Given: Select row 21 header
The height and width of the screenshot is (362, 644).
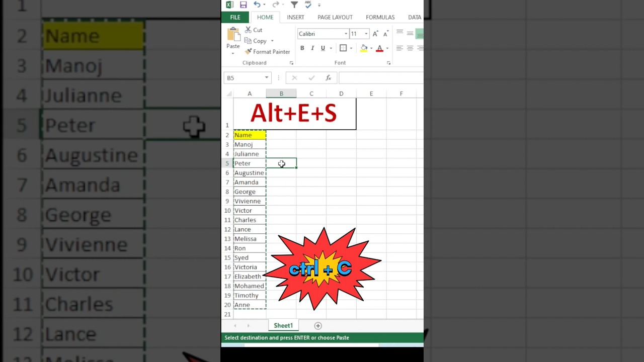Looking at the screenshot, I should (x=227, y=314).
